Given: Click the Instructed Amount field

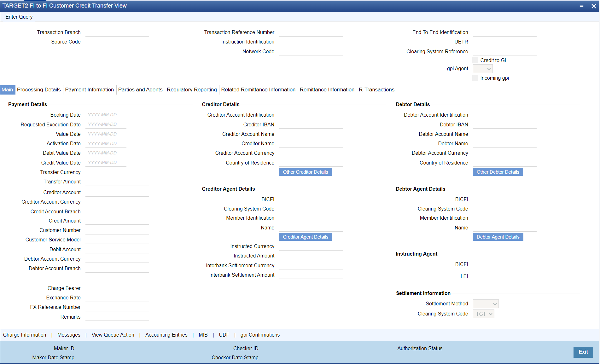Looking at the screenshot, I should coord(311,256).
